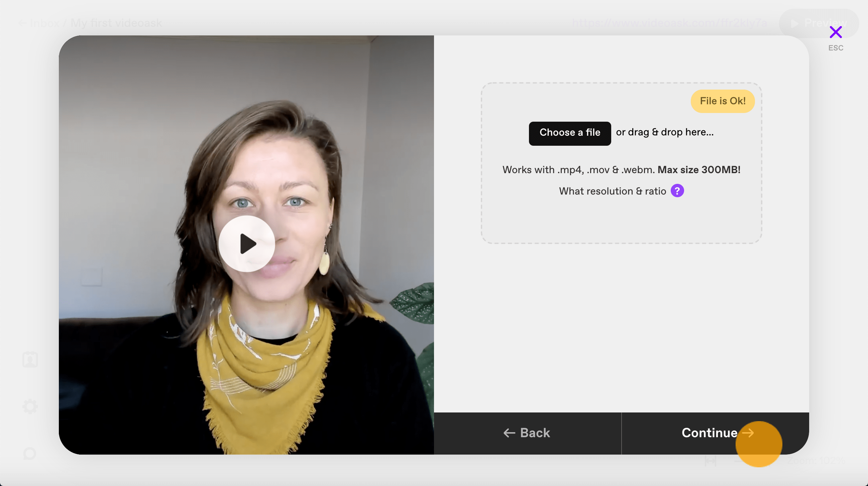Close the upload dialog with purple X
Screen dimensions: 868x486
[x=836, y=32]
